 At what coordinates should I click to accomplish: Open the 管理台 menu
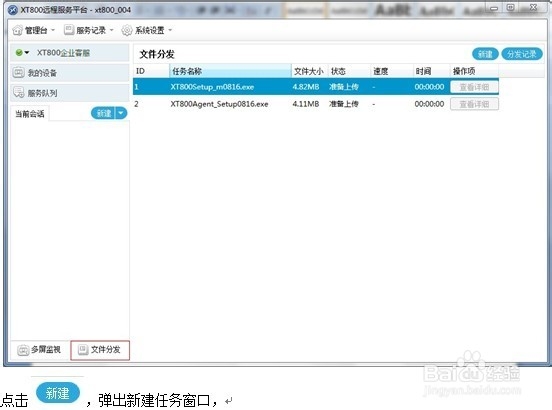34,30
